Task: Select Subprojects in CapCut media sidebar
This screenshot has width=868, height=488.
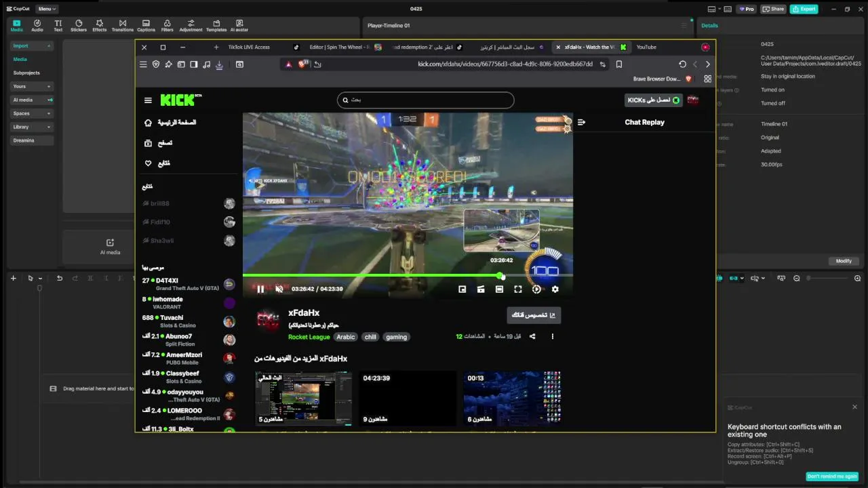Action: point(26,73)
